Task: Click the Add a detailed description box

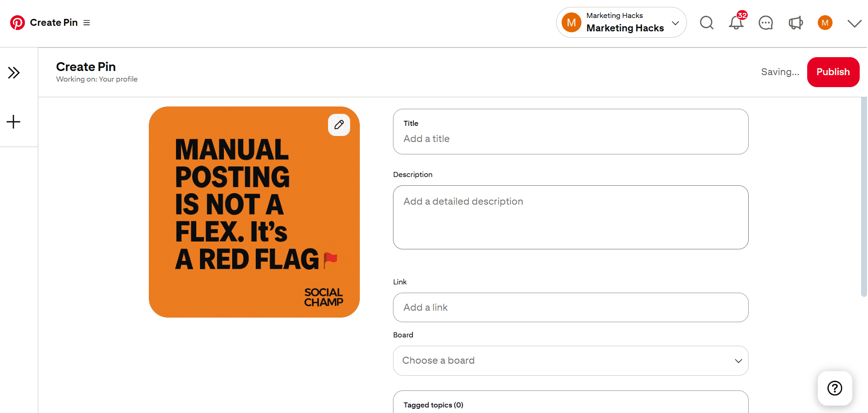Action: [x=570, y=217]
